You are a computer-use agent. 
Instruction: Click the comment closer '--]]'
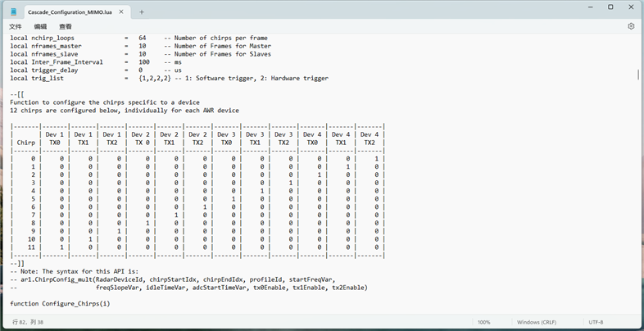[x=17, y=263]
